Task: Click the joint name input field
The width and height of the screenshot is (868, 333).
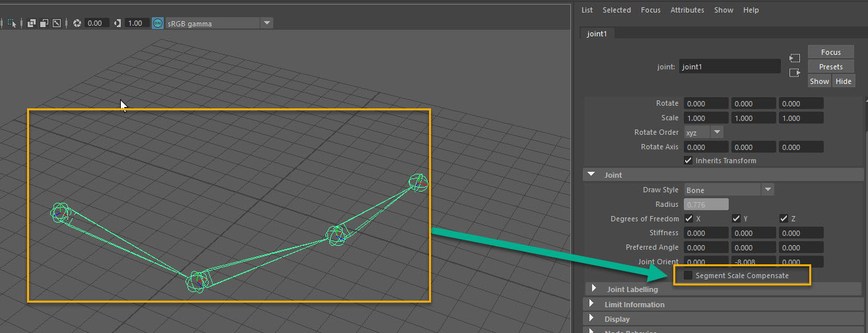Action: click(x=730, y=67)
